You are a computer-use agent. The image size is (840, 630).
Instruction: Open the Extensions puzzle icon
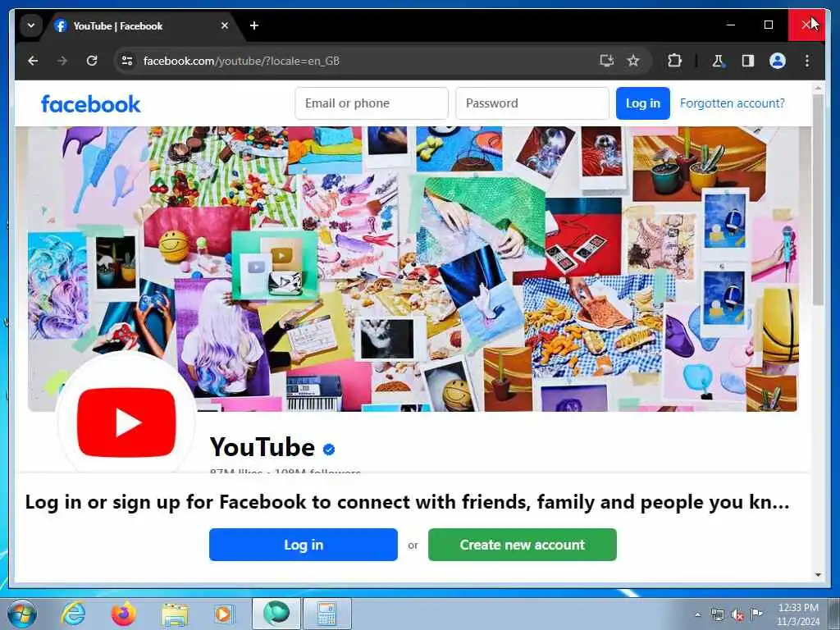pos(674,61)
